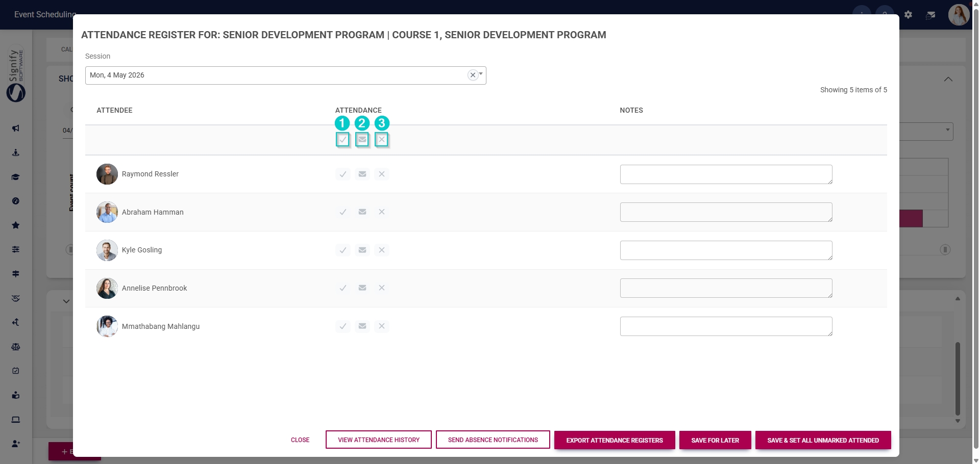Open the Session dropdown arrow
Image resolution: width=980 pixels, height=464 pixels.
coord(481,74)
